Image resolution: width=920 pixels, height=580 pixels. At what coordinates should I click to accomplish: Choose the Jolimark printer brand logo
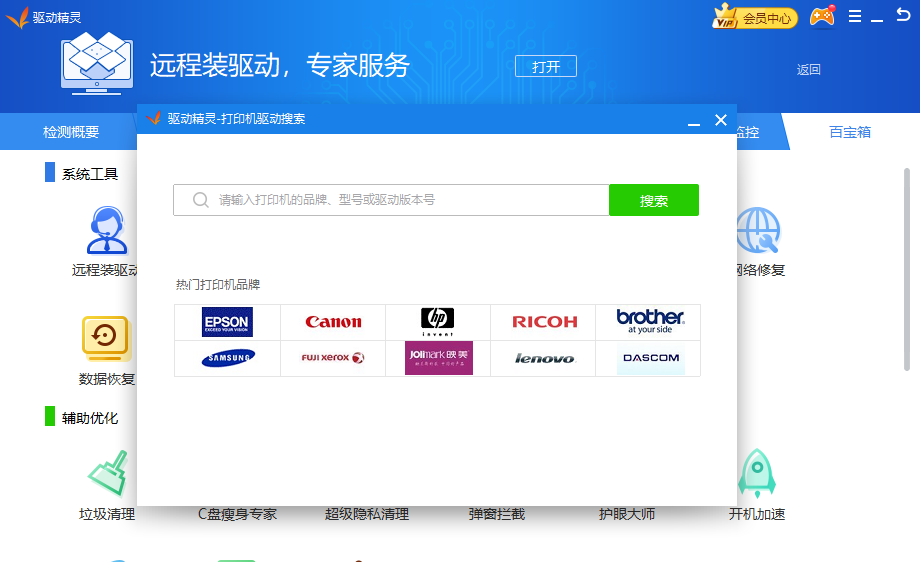(x=439, y=358)
